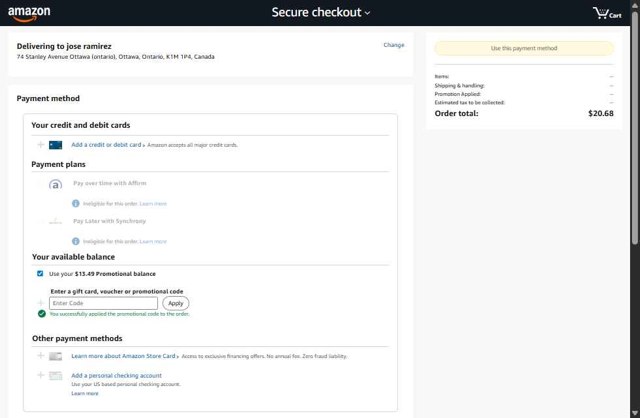
Task: Click Synchrony ineligible info icon
Action: point(76,241)
